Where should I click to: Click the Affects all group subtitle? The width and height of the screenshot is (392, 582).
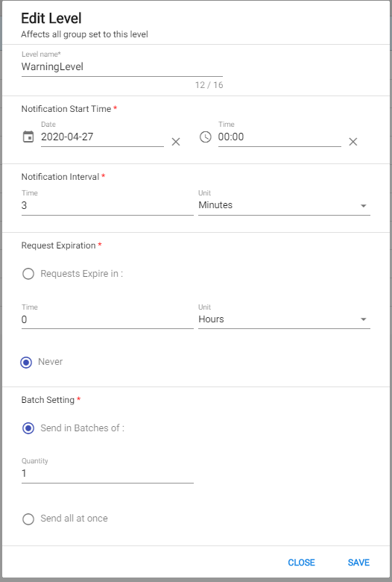[x=84, y=34]
